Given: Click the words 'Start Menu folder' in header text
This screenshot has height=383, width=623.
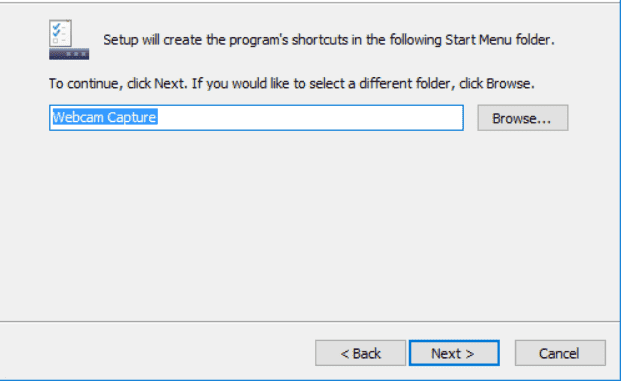Looking at the screenshot, I should (x=498, y=40).
